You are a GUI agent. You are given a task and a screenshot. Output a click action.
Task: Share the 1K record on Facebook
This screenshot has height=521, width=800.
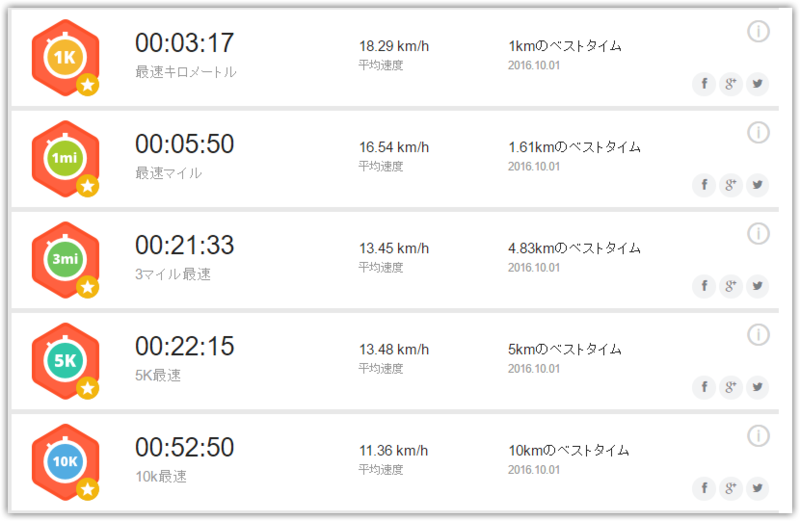point(704,83)
